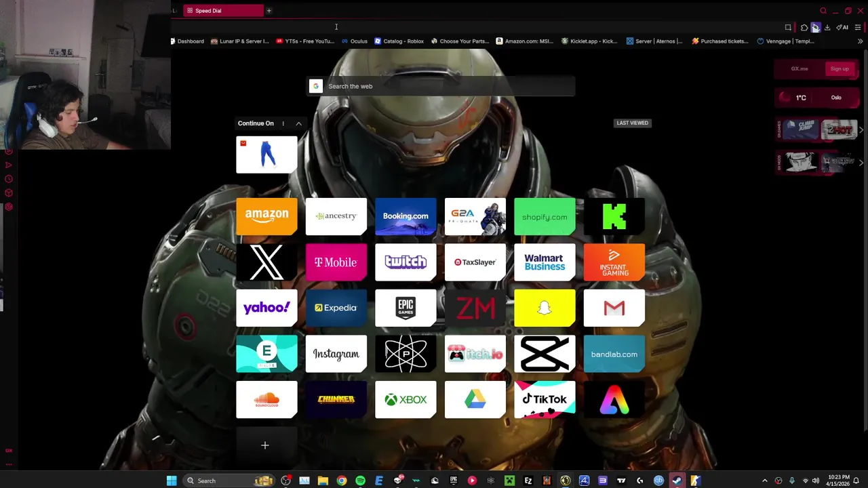Open the Adobe speed dial tile
The height and width of the screenshot is (488, 868).
(x=614, y=399)
